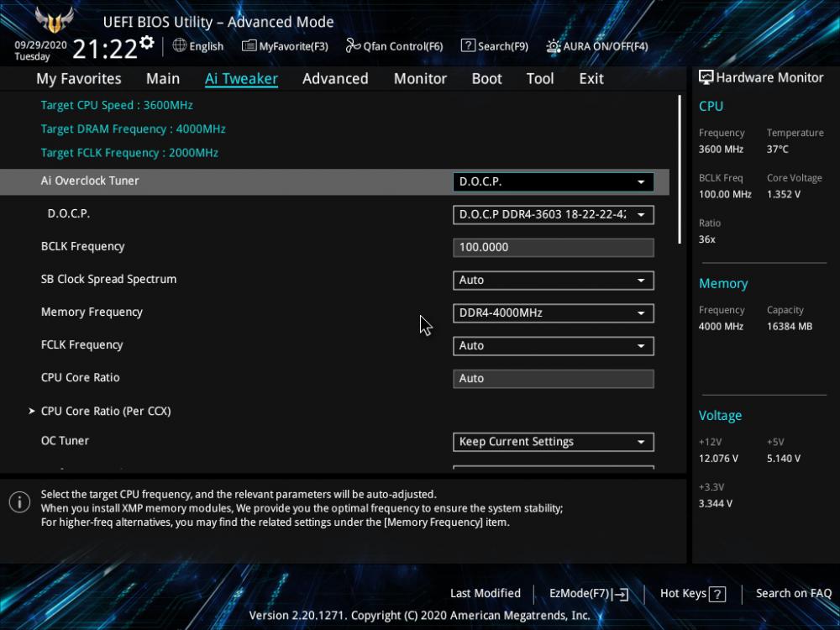840x630 pixels.
Task: Open the Exit tab
Action: coord(591,79)
